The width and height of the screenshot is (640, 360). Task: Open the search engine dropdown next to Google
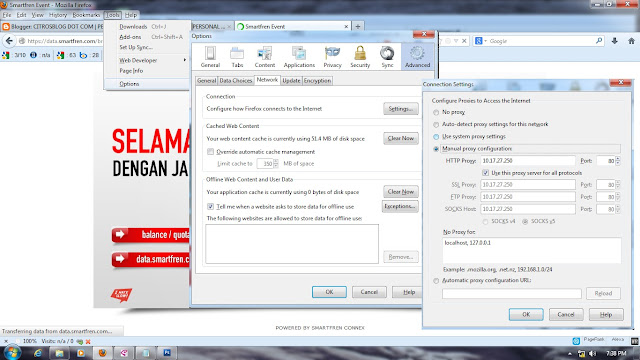pyautogui.click(x=486, y=41)
